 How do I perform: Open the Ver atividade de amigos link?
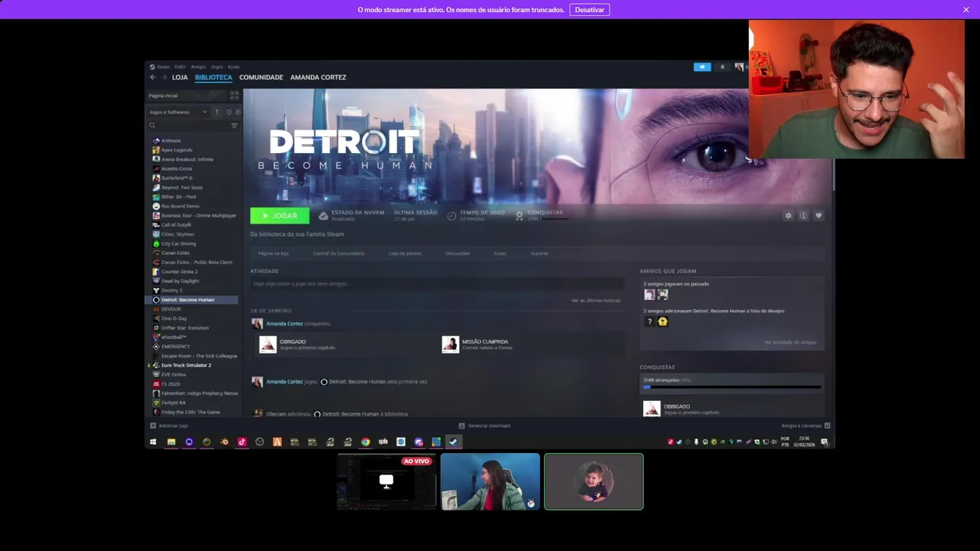[x=790, y=342]
